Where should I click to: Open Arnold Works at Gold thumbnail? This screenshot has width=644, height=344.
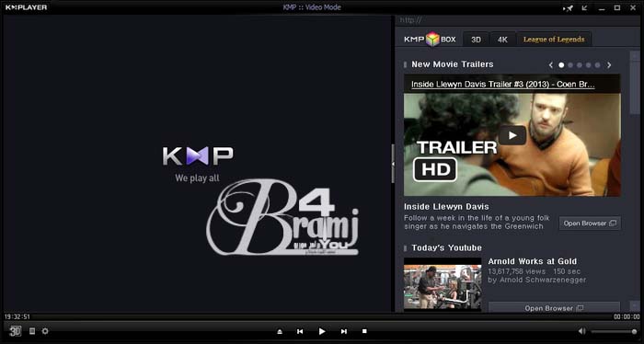tap(443, 283)
